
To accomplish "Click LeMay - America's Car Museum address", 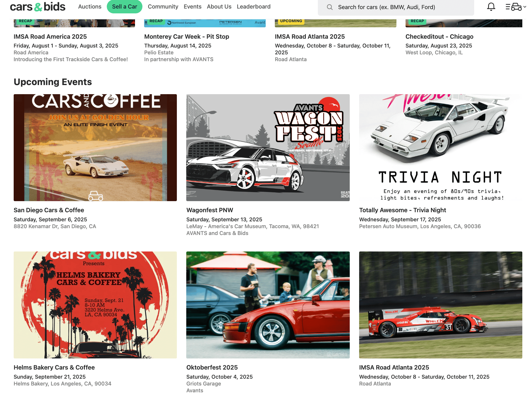I will (x=253, y=226).
